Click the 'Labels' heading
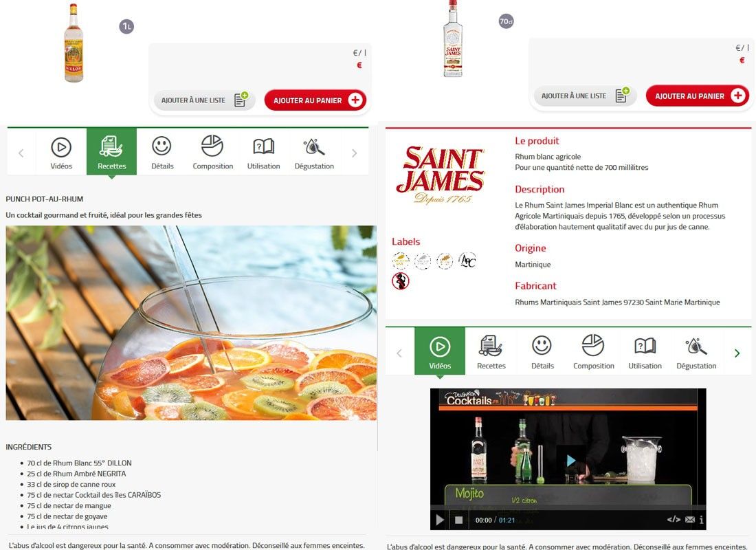This screenshot has width=756, height=550. point(405,242)
